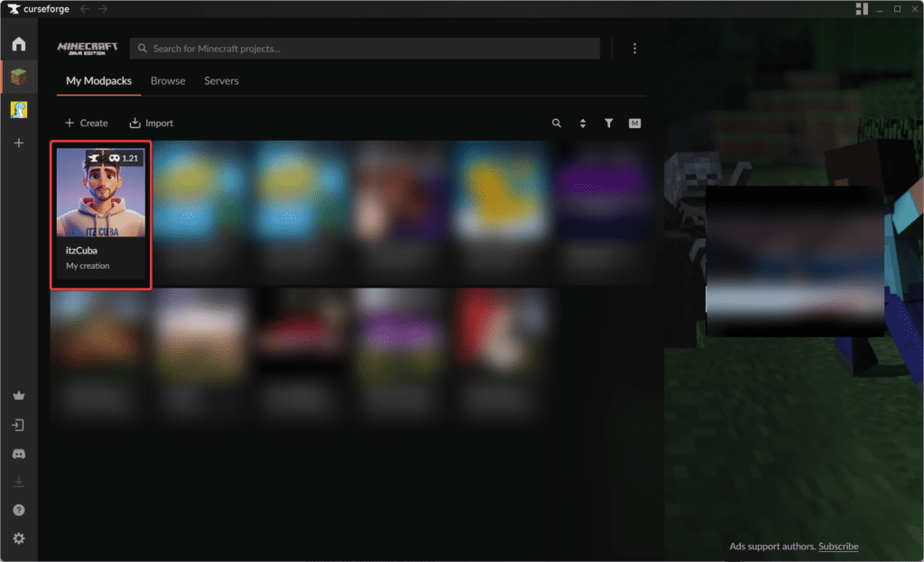Screen dimensions: 924x562
Task: Toggle the layout panel icon in title bar
Action: click(x=861, y=8)
